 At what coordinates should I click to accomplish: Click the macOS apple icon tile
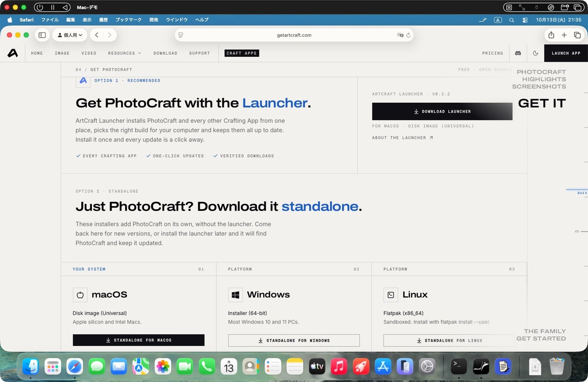point(80,295)
